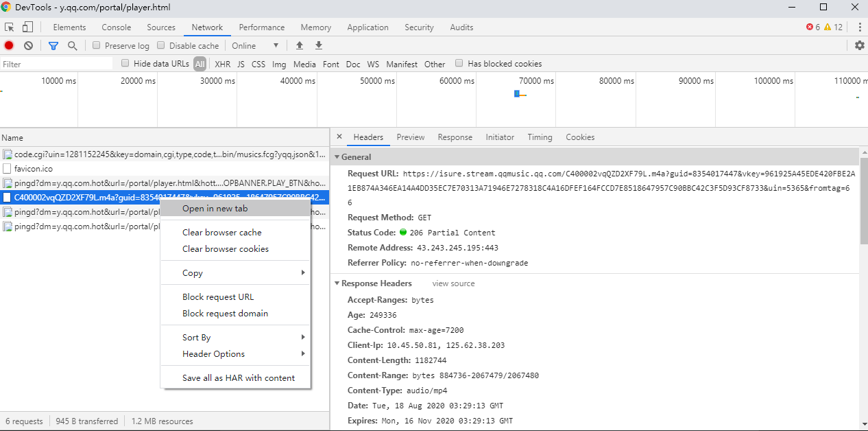
Task: Switch to the Performance panel
Action: (262, 27)
